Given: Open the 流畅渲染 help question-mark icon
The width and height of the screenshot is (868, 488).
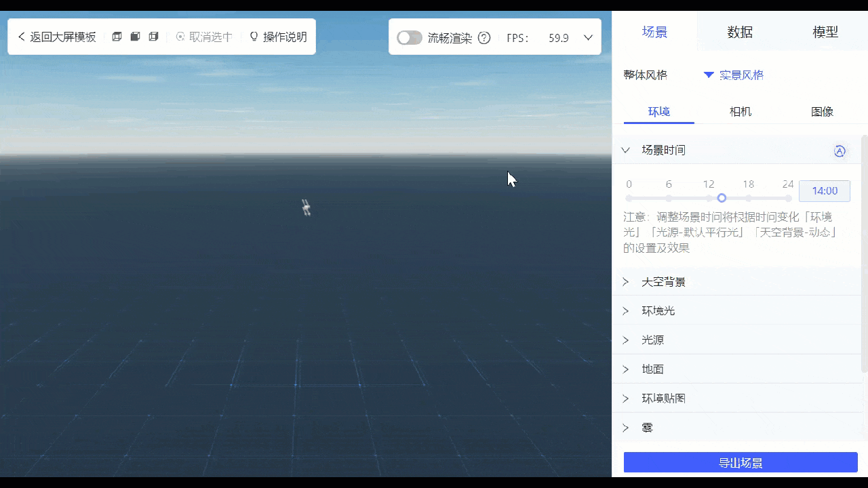Looking at the screenshot, I should click(484, 38).
